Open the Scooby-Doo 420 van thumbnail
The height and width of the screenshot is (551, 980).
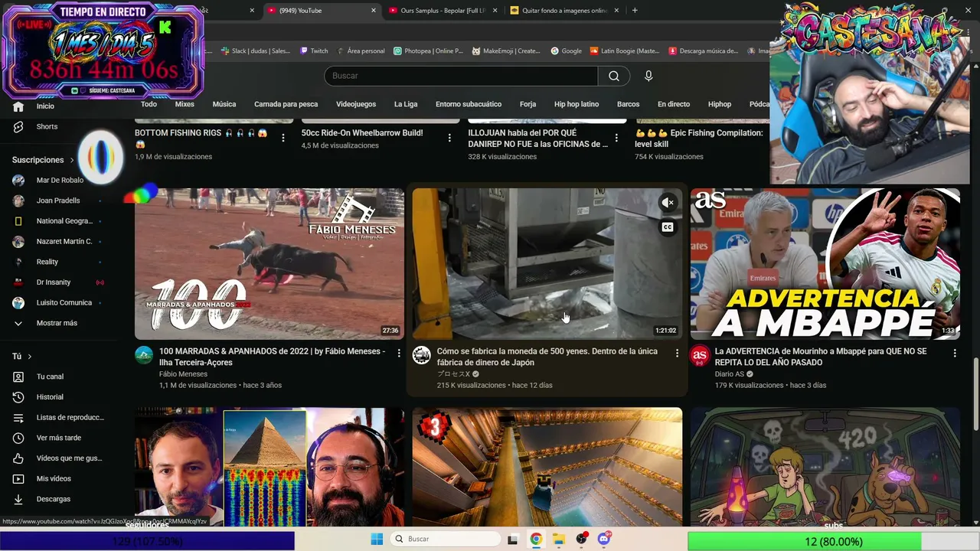[825, 467]
